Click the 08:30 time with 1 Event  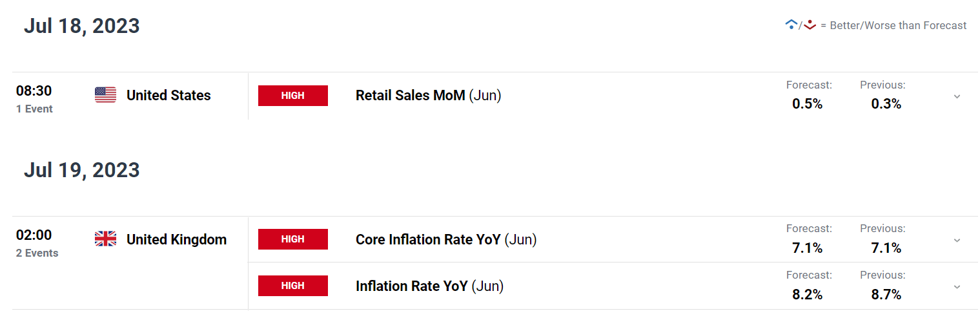tap(34, 99)
